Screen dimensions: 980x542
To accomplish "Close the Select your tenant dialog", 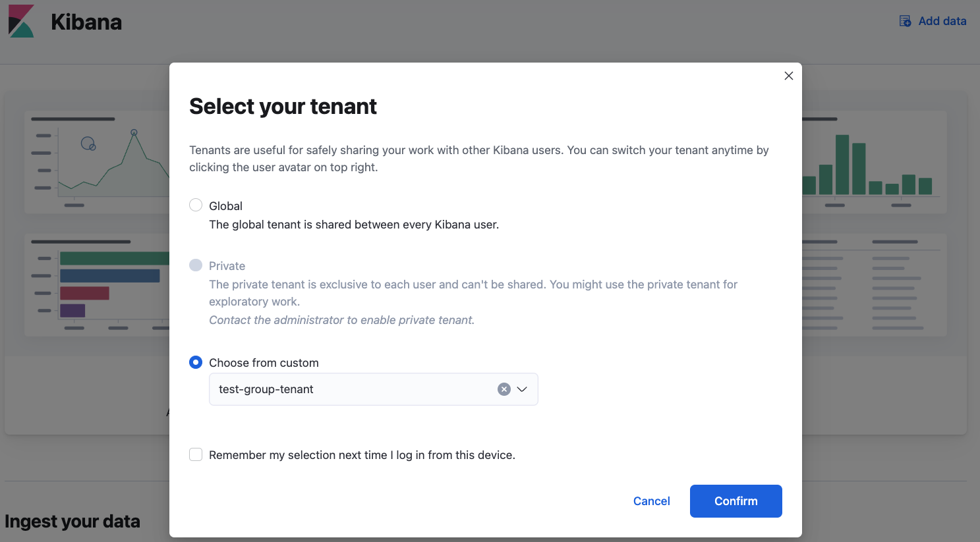I will click(x=788, y=76).
